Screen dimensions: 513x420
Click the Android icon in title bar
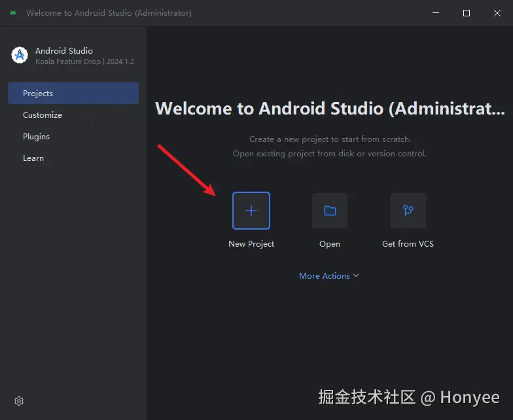point(13,13)
